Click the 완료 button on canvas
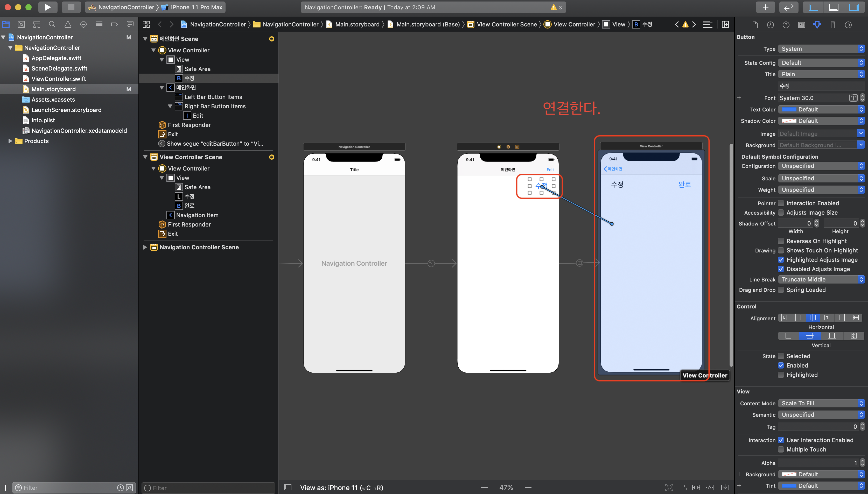The image size is (868, 494). coord(684,185)
